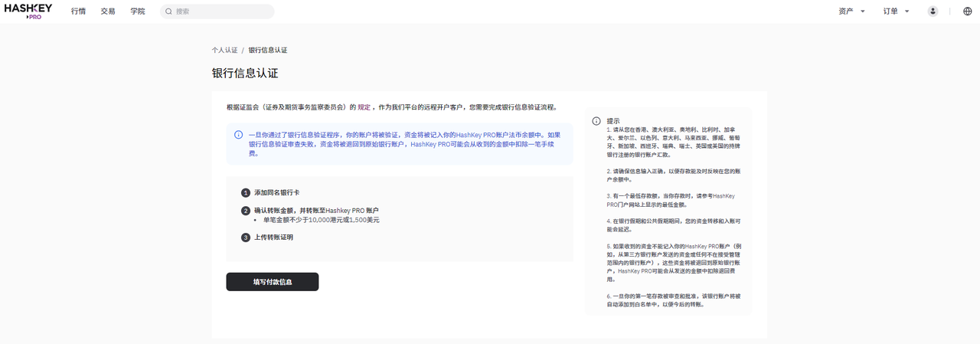Open the 交易 menu item

108,11
